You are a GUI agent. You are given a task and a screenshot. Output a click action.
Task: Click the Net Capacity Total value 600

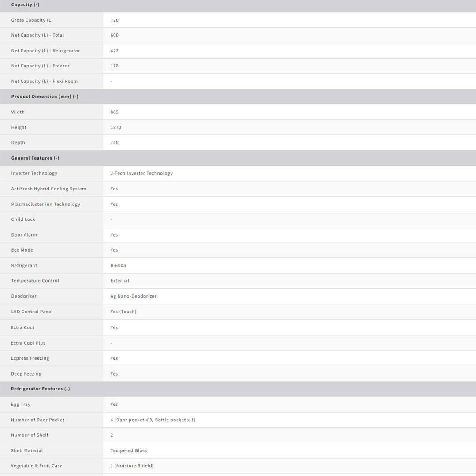(114, 35)
